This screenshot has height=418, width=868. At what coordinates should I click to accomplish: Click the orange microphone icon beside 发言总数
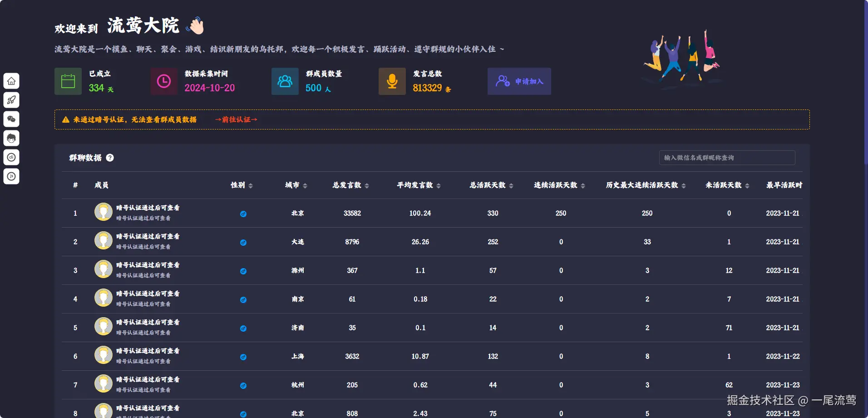pos(392,81)
